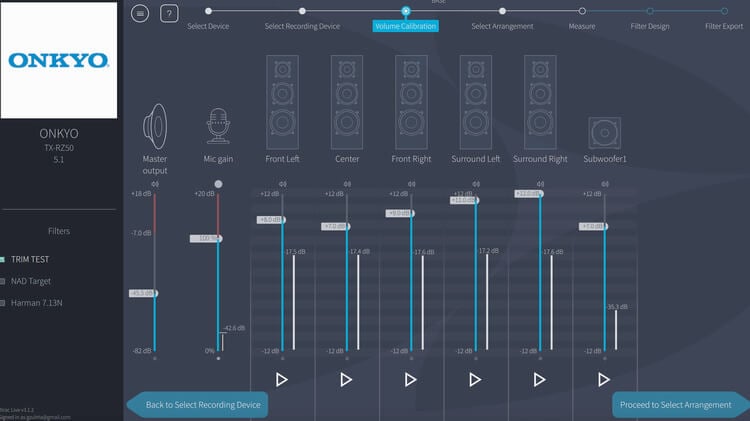Select the Harman 7.13N filter

pyautogui.click(x=36, y=303)
